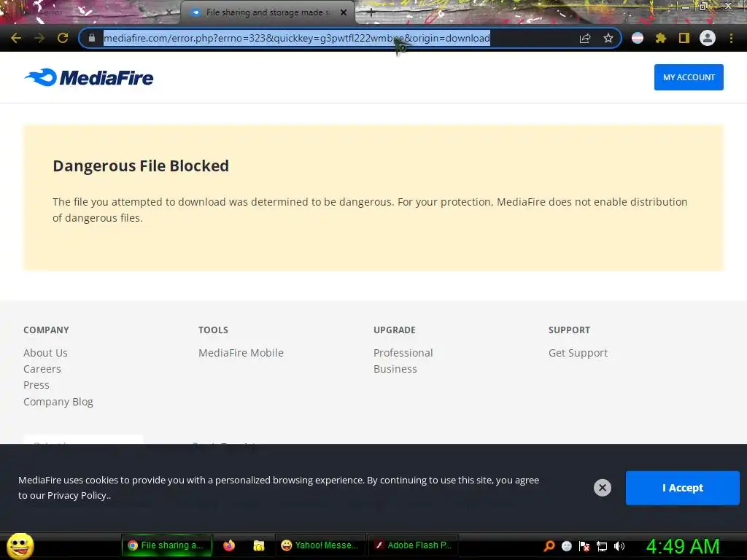Open the flag security alert tray icon

point(584,546)
